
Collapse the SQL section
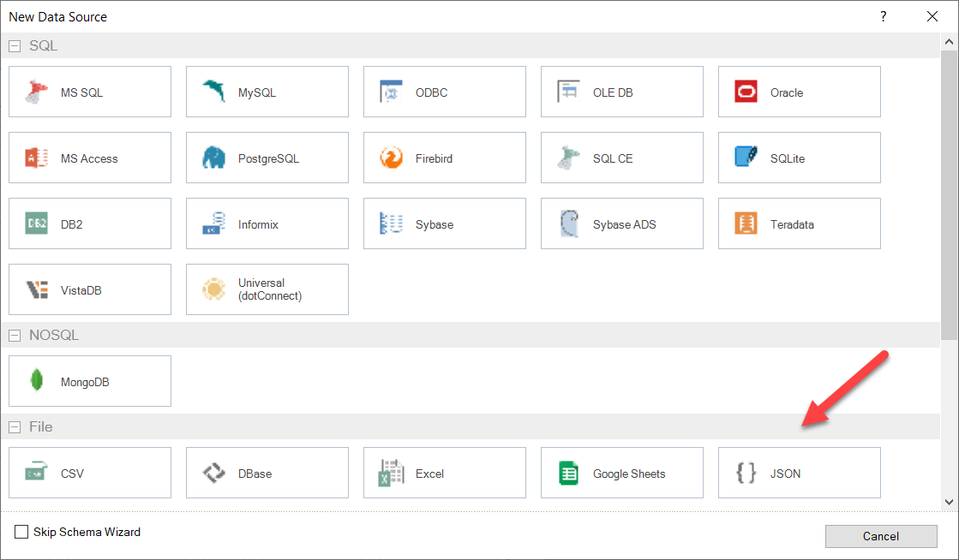tap(15, 46)
